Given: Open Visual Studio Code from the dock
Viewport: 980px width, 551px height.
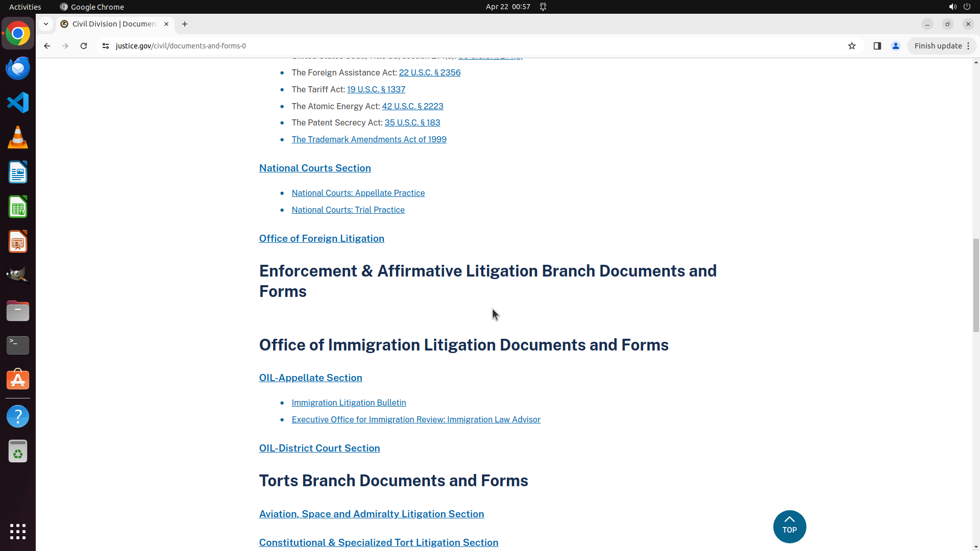Looking at the screenshot, I should pyautogui.click(x=18, y=103).
